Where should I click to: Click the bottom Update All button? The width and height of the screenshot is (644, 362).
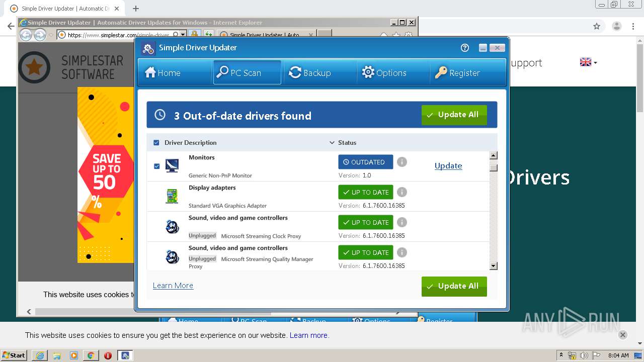tap(454, 286)
